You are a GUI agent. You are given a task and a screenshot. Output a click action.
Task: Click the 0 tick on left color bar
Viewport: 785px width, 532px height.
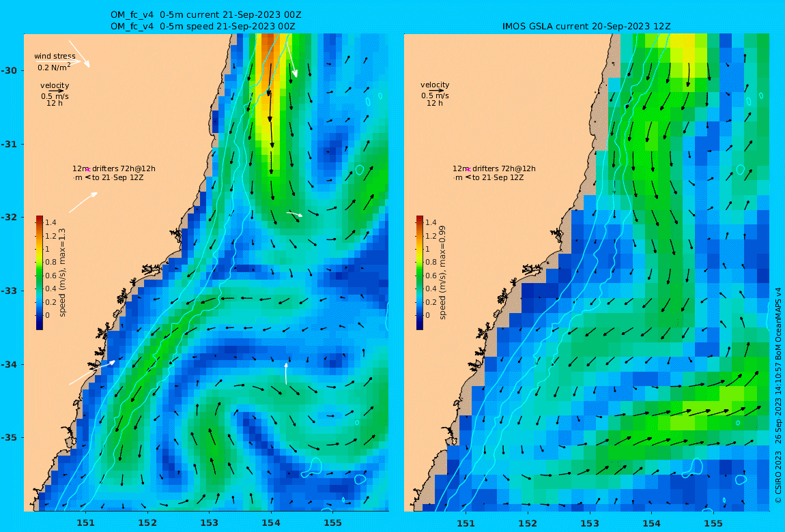pyautogui.click(x=48, y=315)
